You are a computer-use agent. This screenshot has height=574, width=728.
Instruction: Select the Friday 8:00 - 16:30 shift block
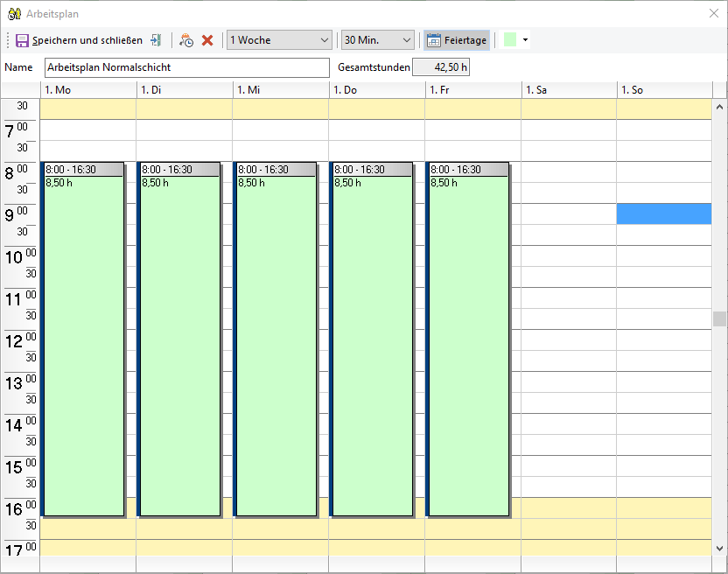(x=468, y=339)
